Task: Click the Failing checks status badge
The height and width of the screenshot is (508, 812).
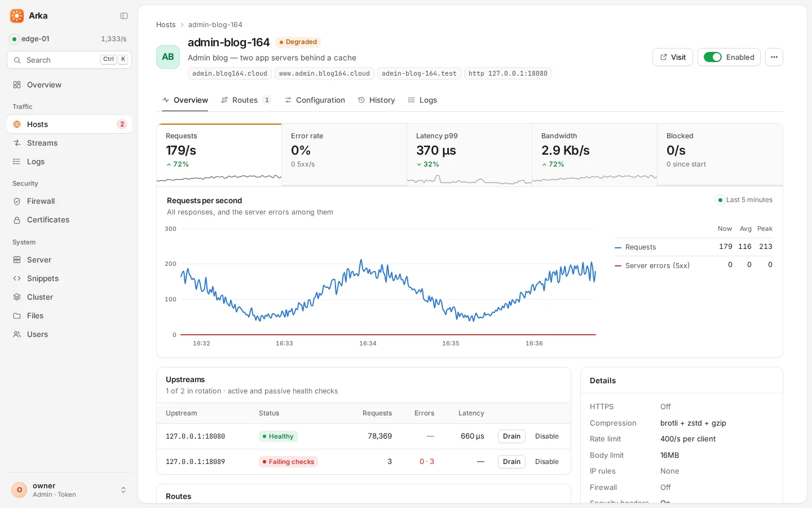Action: coord(288,462)
